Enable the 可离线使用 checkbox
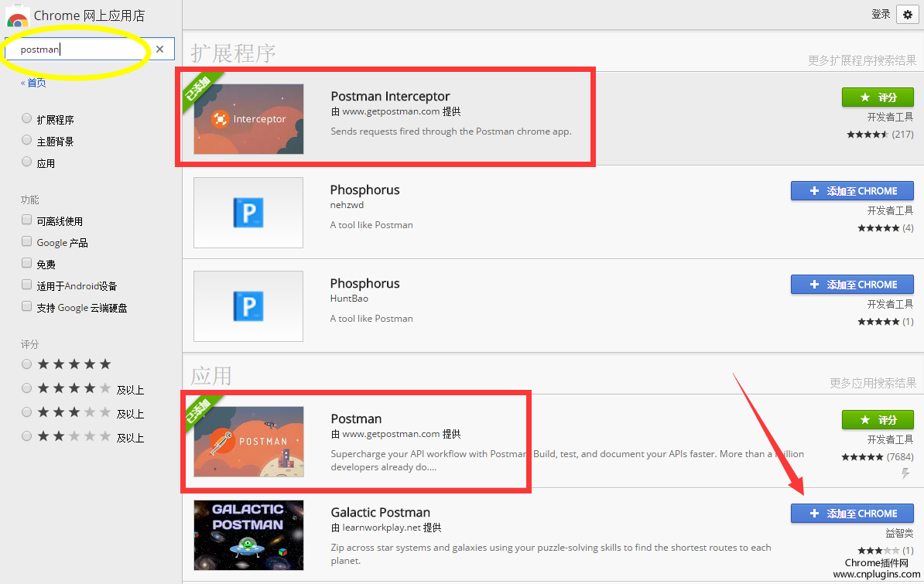Viewport: 924px width, 584px height. coord(27,220)
